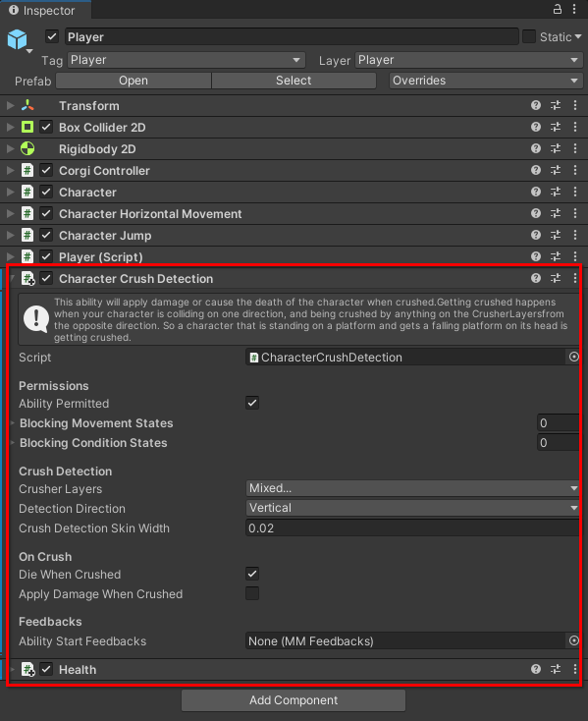The height and width of the screenshot is (721, 588).
Task: Open Corgi Controller context menu
Action: tap(575, 170)
